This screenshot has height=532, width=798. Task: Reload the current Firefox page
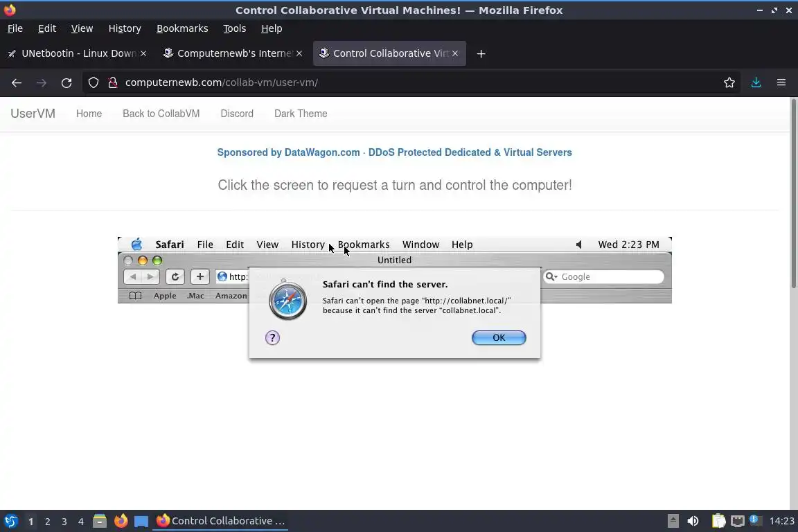(x=66, y=82)
